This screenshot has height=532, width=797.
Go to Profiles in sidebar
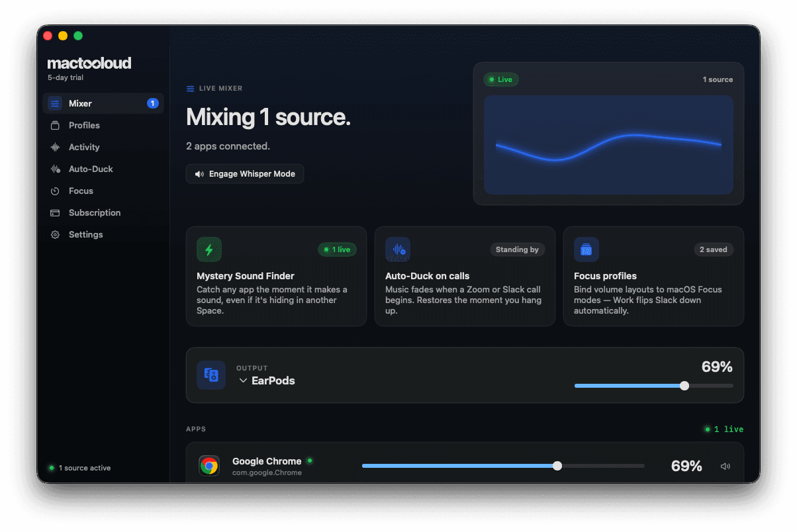click(x=103, y=125)
